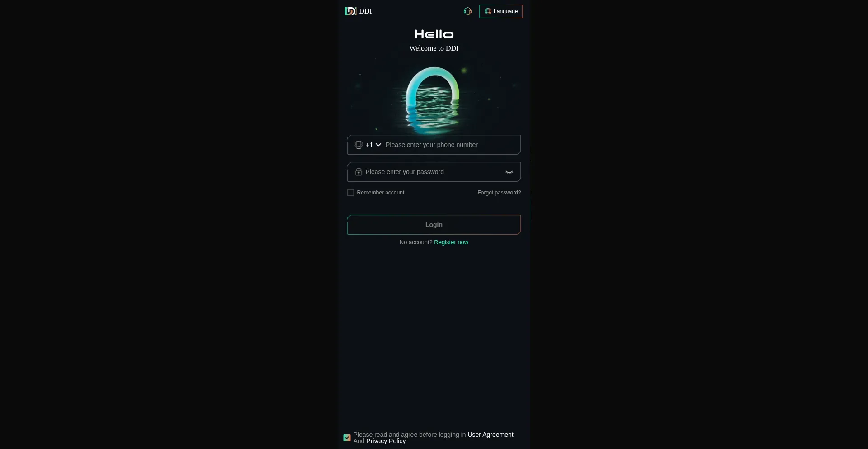Click the phone icon in number field
Screen dimensions: 868x449
pyautogui.click(x=359, y=145)
